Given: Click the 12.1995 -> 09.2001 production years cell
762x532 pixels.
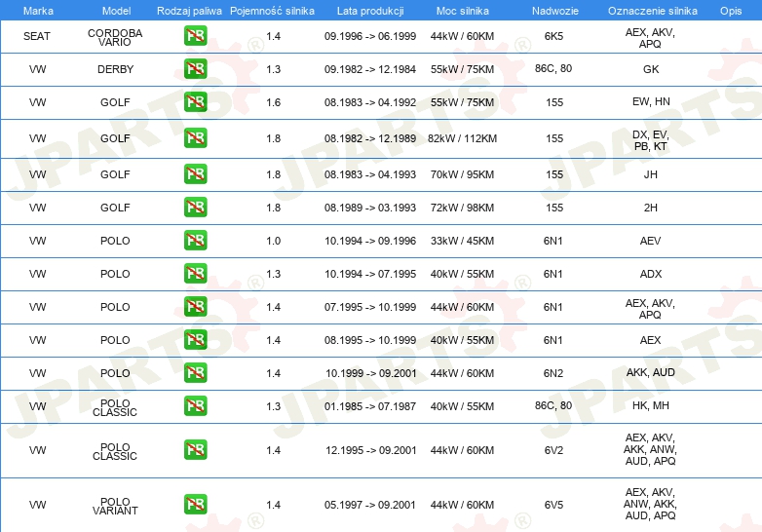Looking at the screenshot, I should 371,450.
